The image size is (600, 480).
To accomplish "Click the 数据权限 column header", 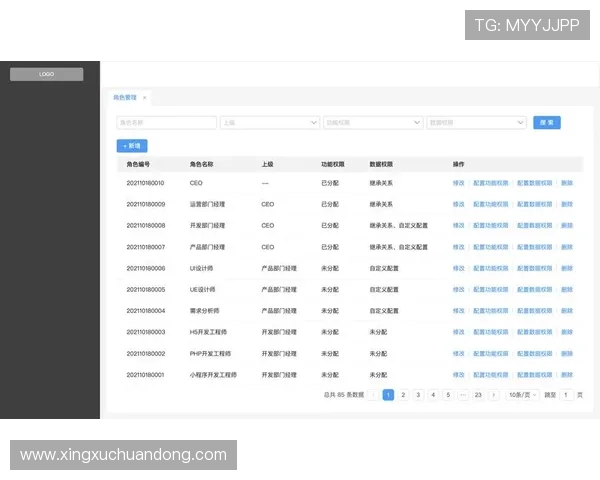I will click(x=381, y=164).
